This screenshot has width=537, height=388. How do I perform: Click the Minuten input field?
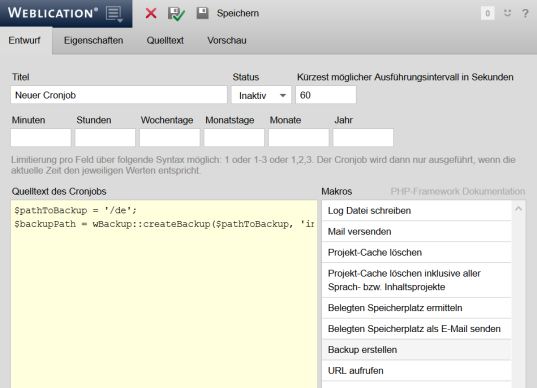(x=41, y=138)
